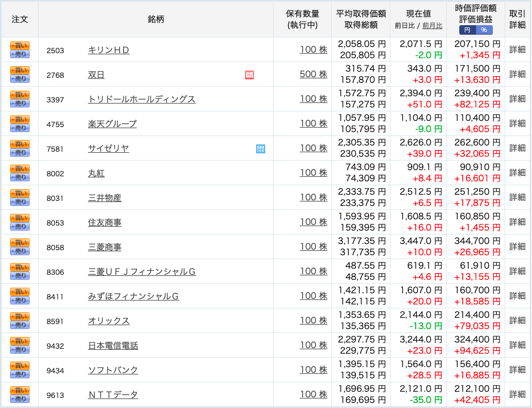Click the sell button for 丸紅
Screen dimensions: 532x408
point(20,177)
